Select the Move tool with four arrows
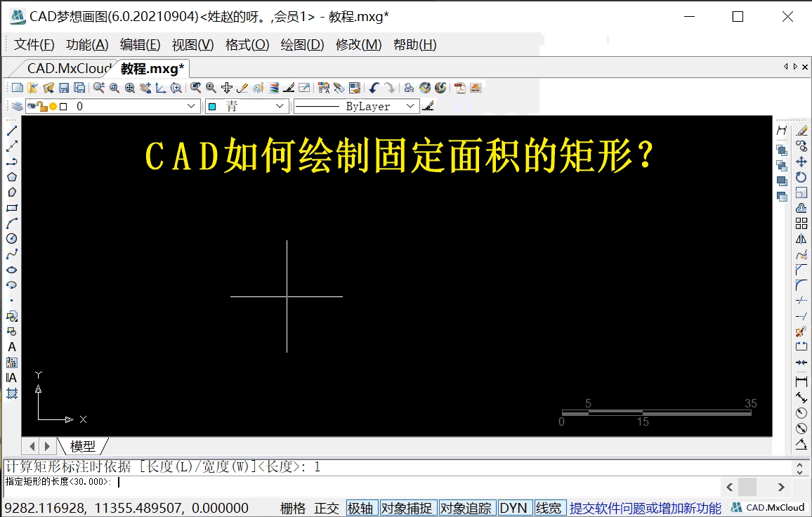The image size is (812, 517). pyautogui.click(x=801, y=162)
